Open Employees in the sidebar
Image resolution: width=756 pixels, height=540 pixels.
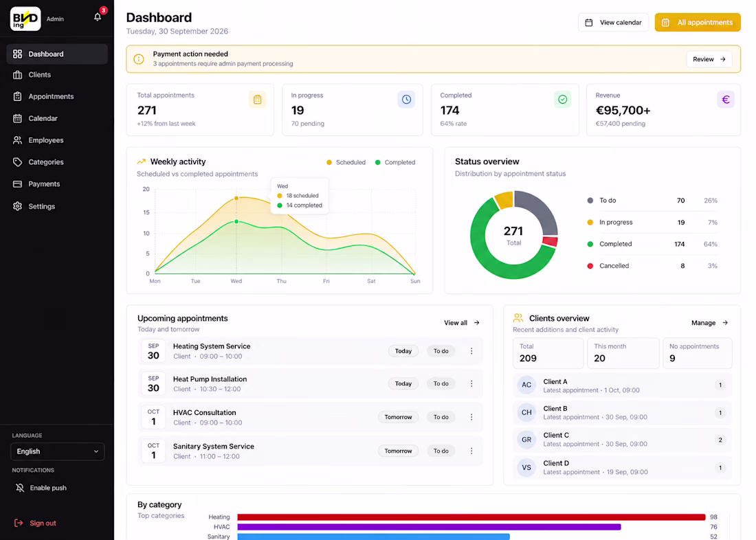[x=57, y=140]
